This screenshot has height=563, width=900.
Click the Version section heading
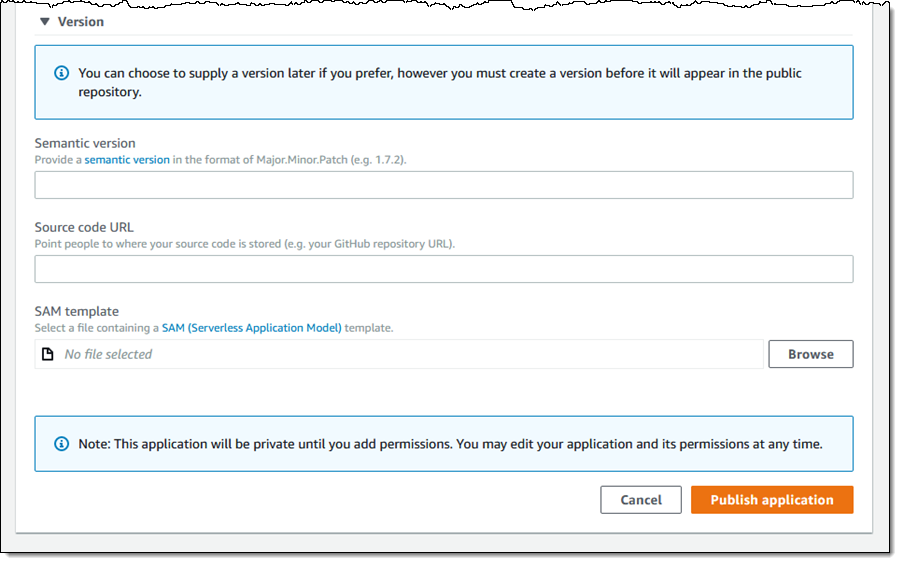pyautogui.click(x=81, y=21)
